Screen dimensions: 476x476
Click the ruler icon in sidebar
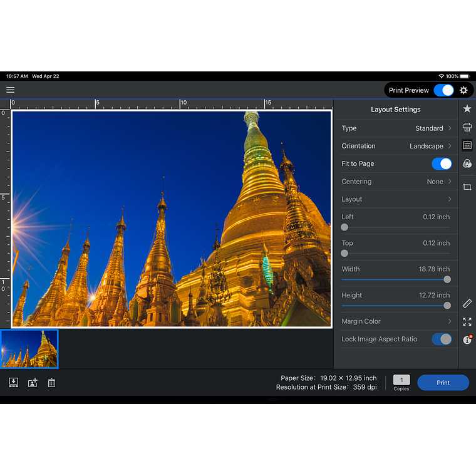click(467, 304)
